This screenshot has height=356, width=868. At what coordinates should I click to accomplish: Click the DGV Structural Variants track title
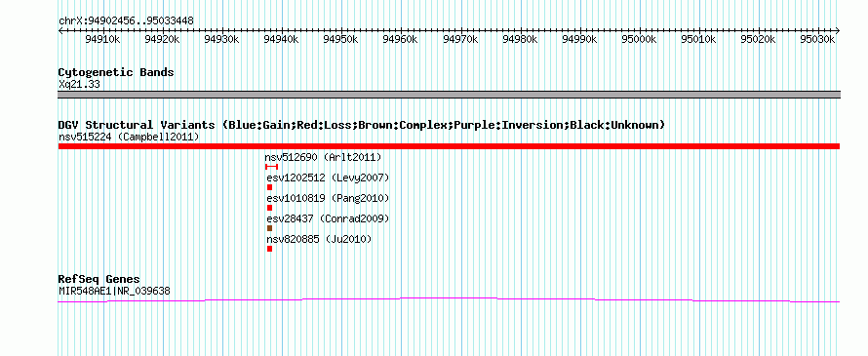coord(361,125)
